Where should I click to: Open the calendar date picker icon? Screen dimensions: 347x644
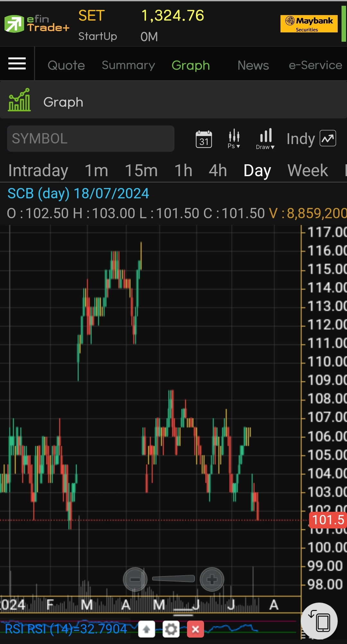tap(204, 139)
